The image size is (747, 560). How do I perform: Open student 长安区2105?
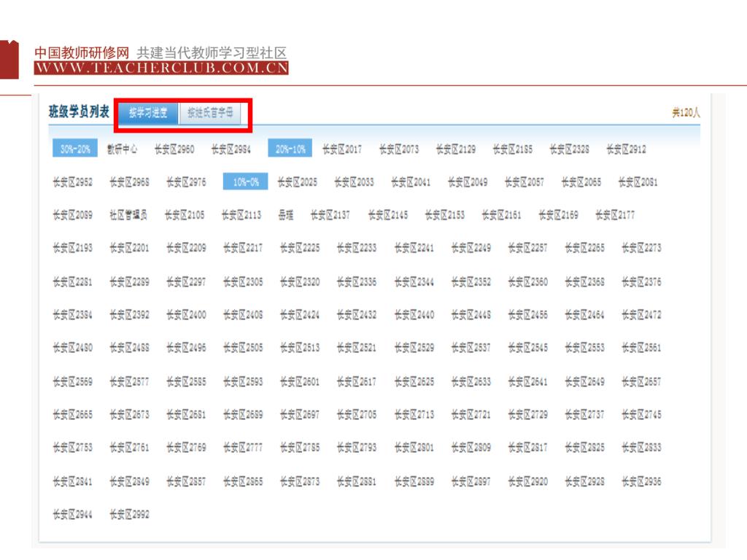[x=185, y=215]
